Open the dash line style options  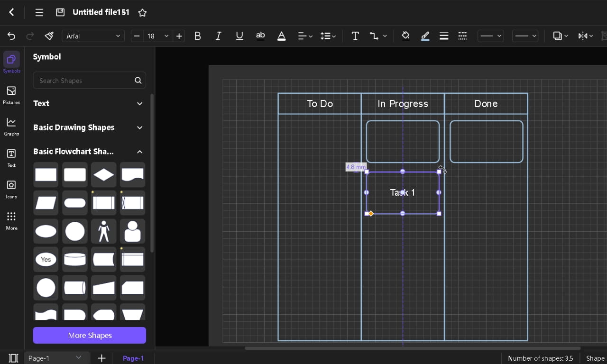[462, 36]
